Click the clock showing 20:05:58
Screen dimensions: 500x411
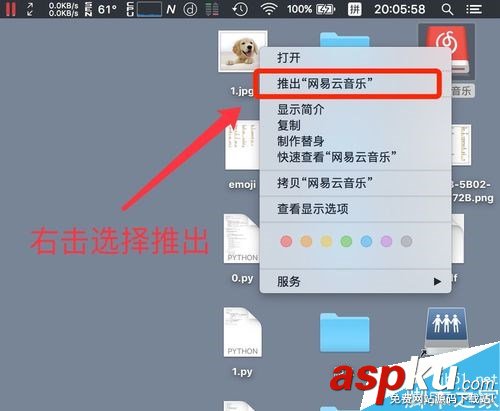pos(399,9)
